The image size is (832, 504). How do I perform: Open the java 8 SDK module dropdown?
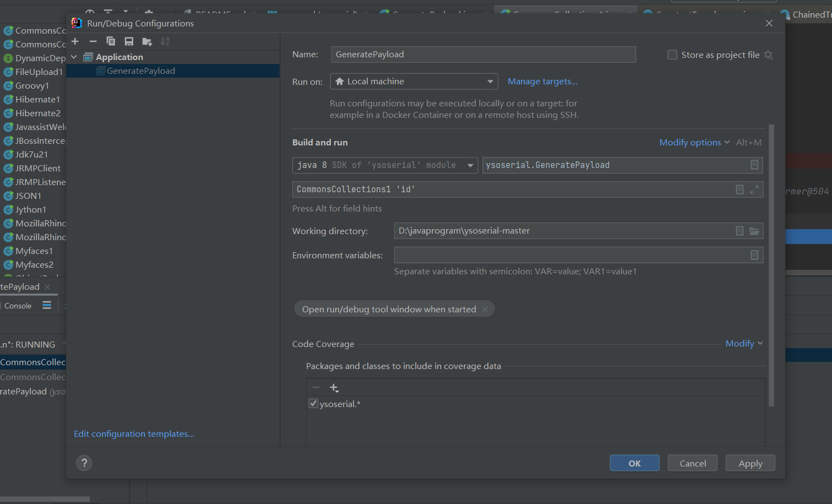pos(385,165)
